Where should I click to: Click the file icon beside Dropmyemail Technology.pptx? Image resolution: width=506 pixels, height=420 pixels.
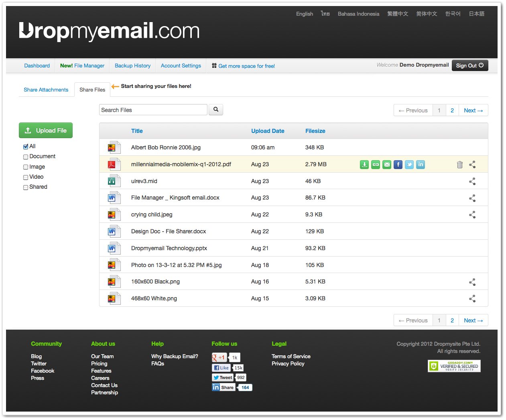(x=114, y=248)
